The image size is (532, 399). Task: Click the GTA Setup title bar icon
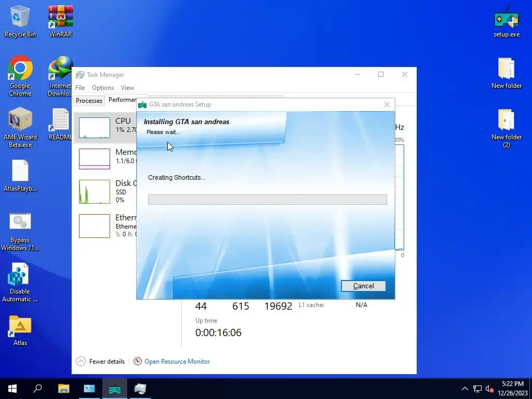coord(142,104)
